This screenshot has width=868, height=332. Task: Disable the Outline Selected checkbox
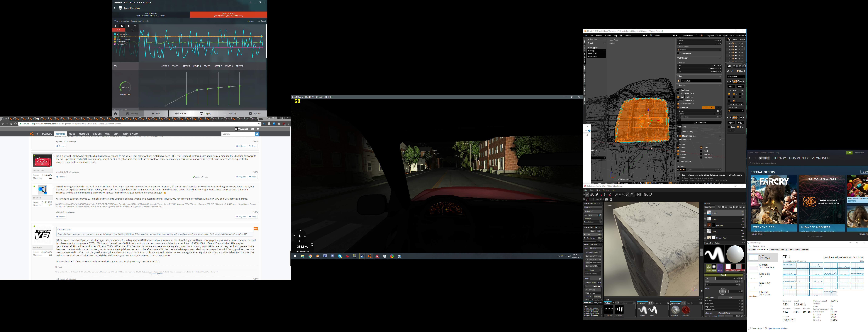coord(678,97)
